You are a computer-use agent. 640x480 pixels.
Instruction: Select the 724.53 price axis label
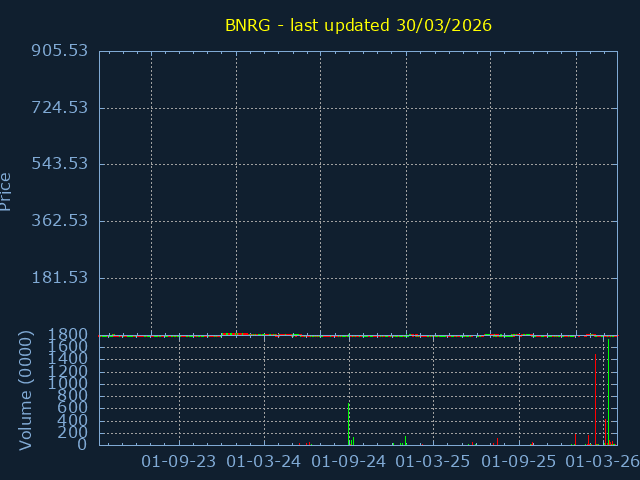pyautogui.click(x=60, y=108)
